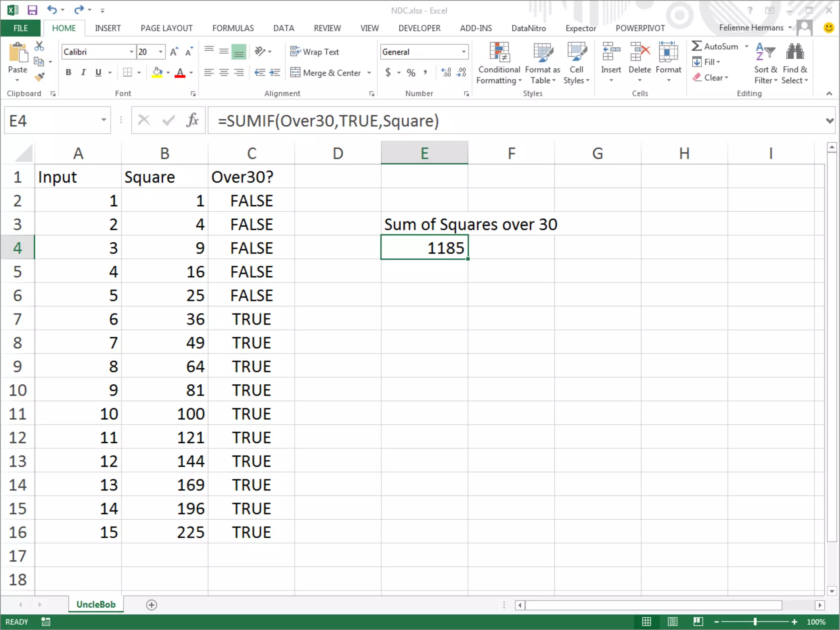Toggle Wrap Text for the cell

point(315,52)
